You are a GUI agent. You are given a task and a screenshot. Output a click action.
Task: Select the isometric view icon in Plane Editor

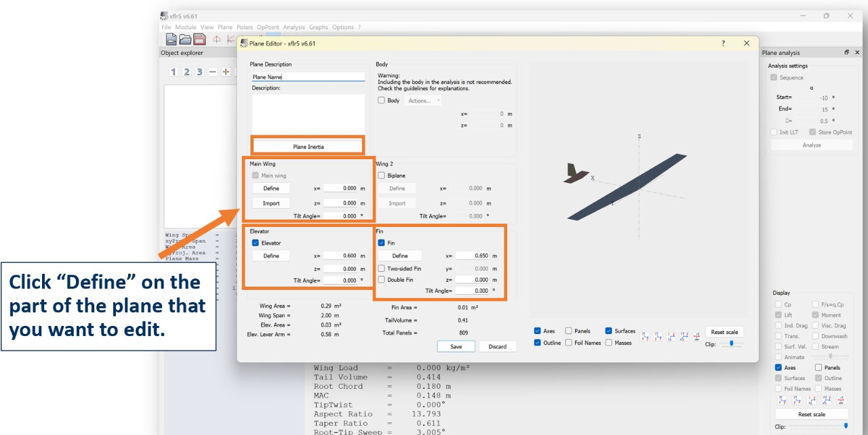[x=682, y=337]
